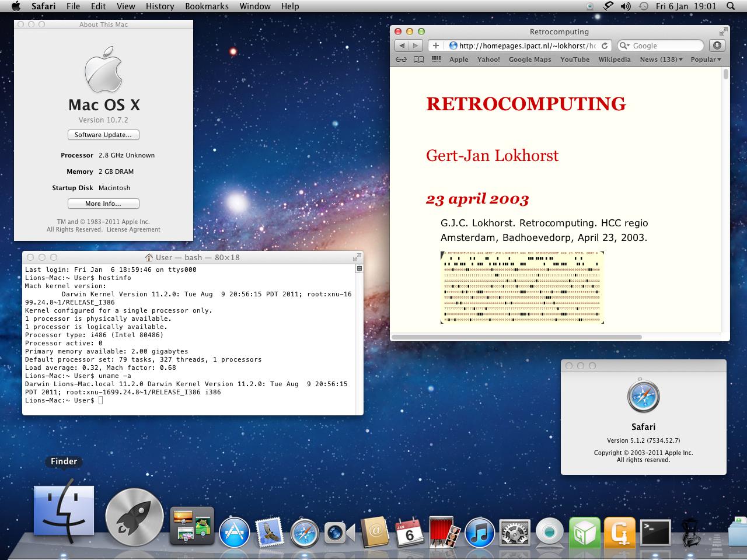
Task: Launch Launchpad rocket icon in Dock
Action: coord(134,517)
